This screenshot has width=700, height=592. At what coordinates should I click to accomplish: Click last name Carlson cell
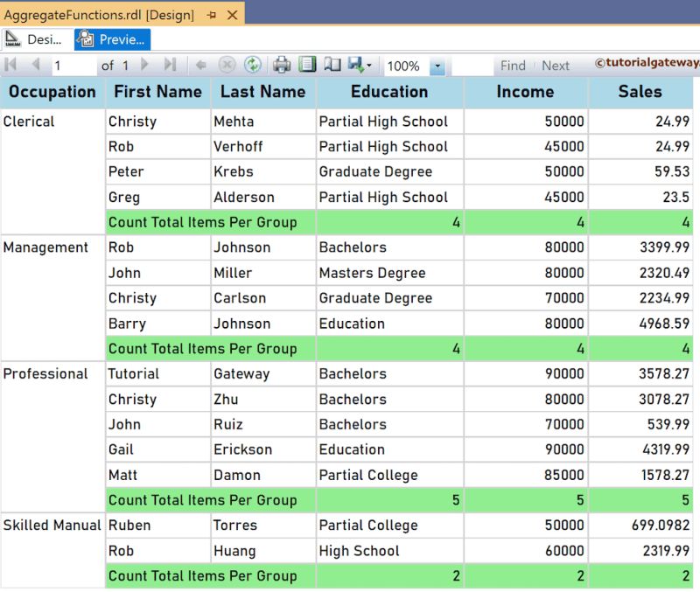click(x=263, y=298)
